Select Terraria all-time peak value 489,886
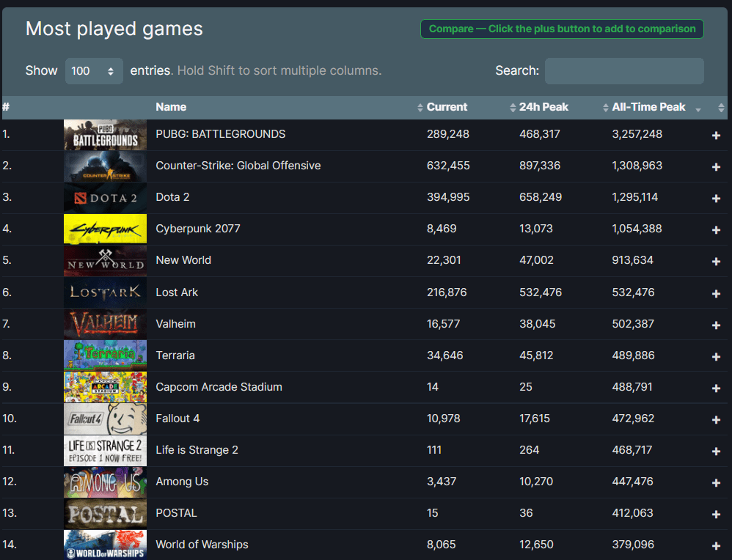Viewport: 732px width, 560px height. tap(633, 355)
